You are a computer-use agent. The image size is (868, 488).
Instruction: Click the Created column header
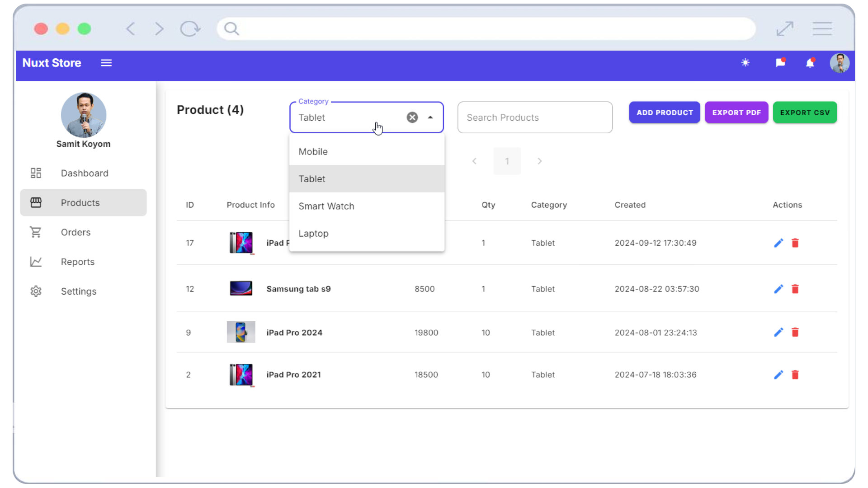point(630,205)
